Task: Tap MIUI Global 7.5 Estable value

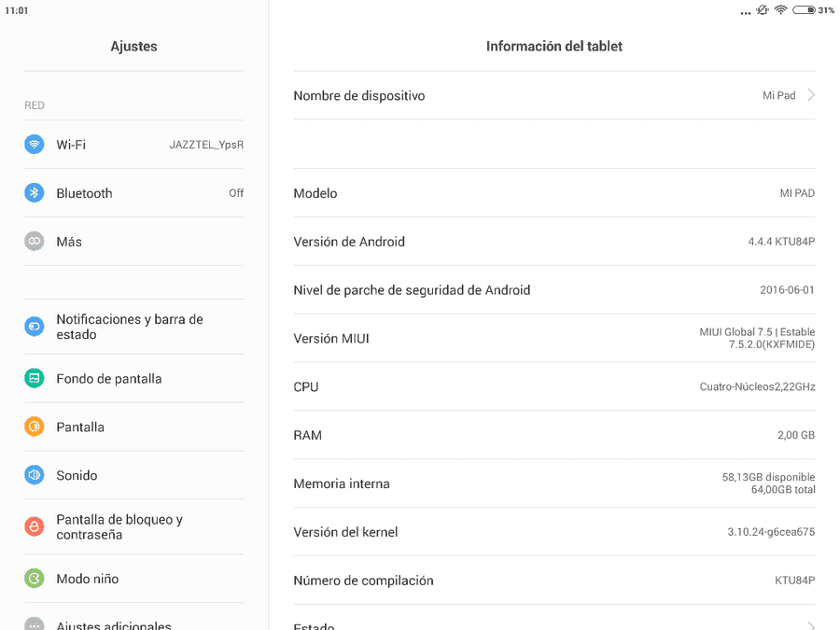Action: point(757,338)
